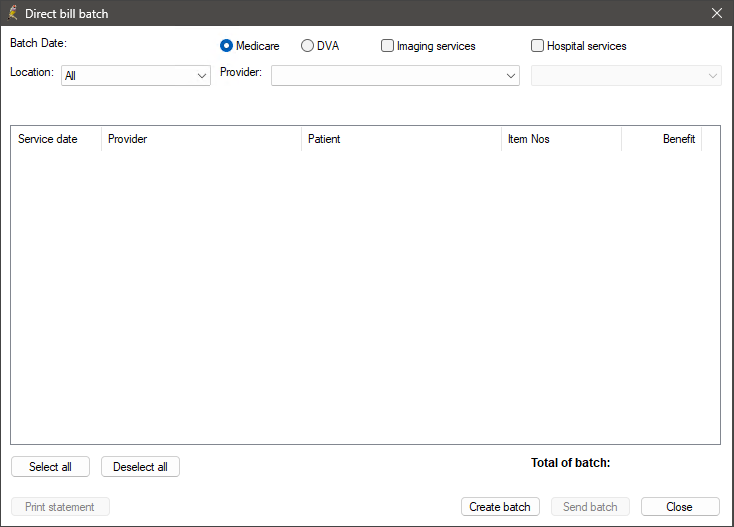Click the Create batch button
This screenshot has width=734, height=527.
pos(500,506)
